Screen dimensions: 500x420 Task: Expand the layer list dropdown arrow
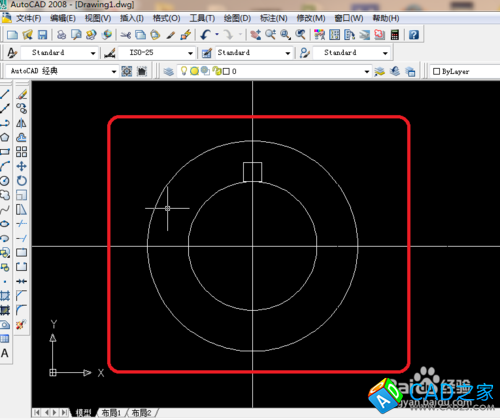(367, 71)
